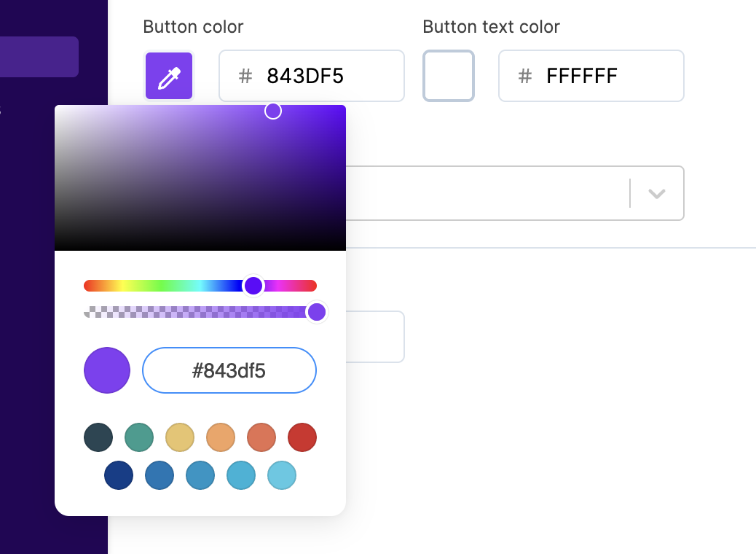
Task: Select the sky blue preset color
Action: click(x=241, y=475)
